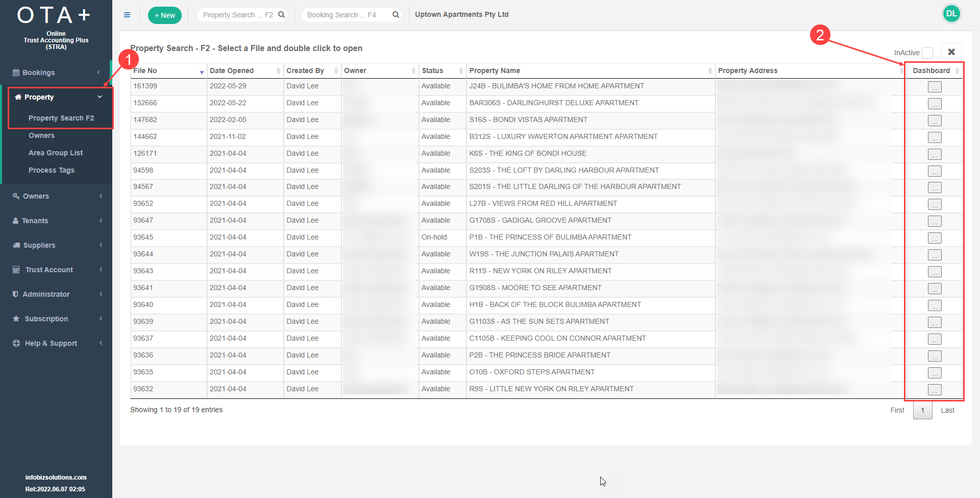Viewport: 980px width, 498px height.
Task: Sort table by File No column
Action: [x=168, y=70]
